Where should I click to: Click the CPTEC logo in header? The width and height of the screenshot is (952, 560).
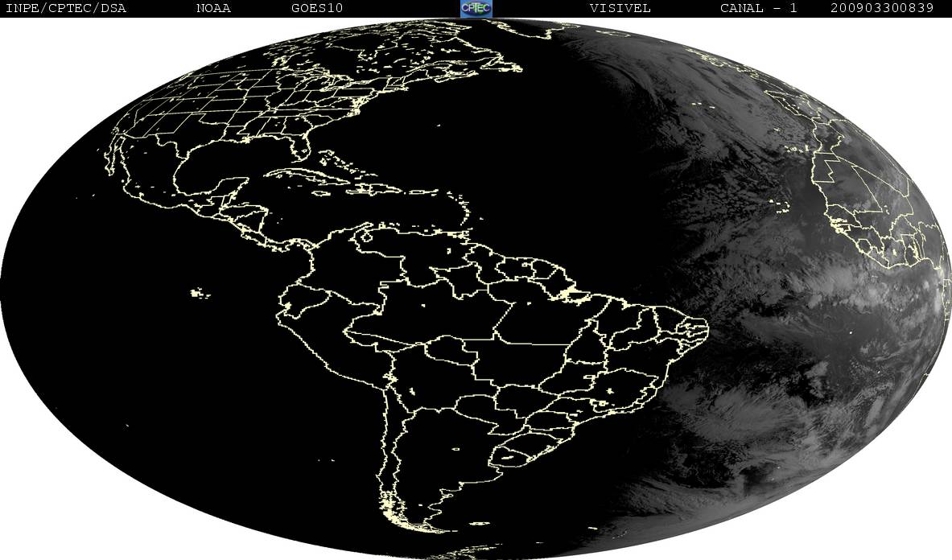pos(476,8)
